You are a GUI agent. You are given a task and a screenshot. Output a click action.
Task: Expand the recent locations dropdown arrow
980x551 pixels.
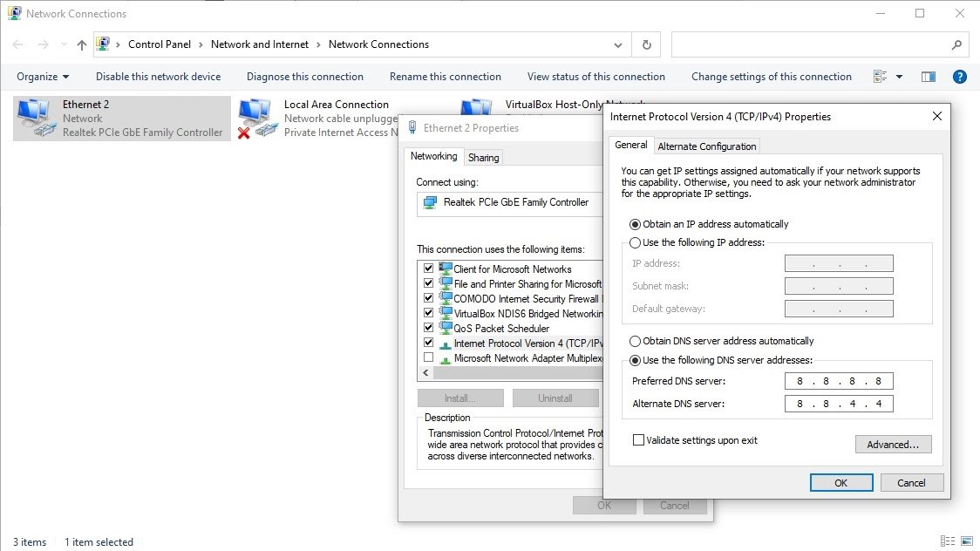(64, 44)
